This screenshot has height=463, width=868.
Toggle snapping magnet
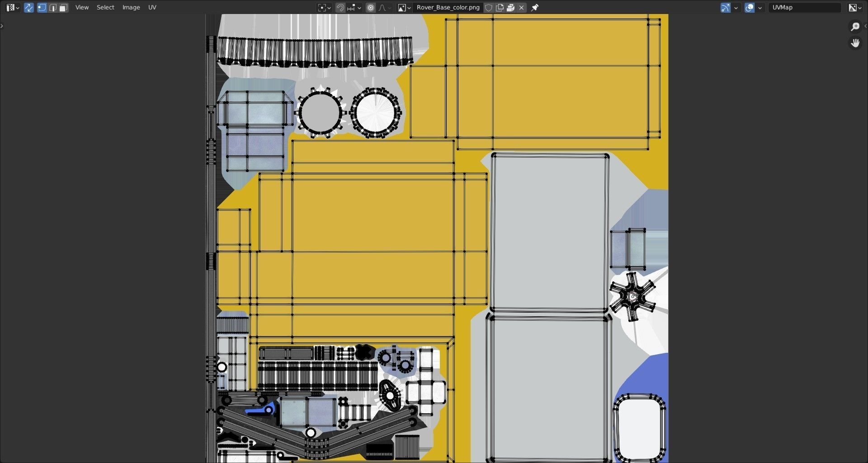(340, 7)
